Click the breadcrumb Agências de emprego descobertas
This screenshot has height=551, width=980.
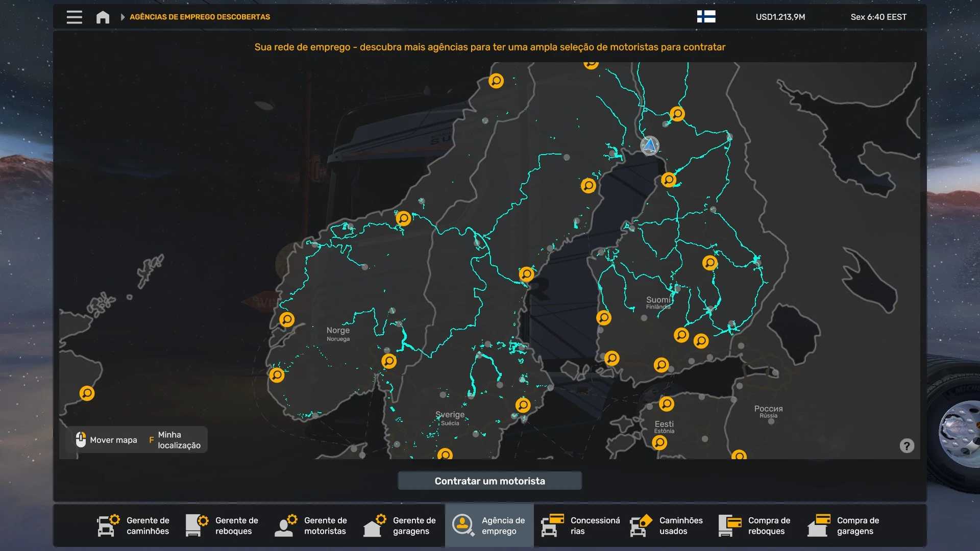tap(200, 17)
